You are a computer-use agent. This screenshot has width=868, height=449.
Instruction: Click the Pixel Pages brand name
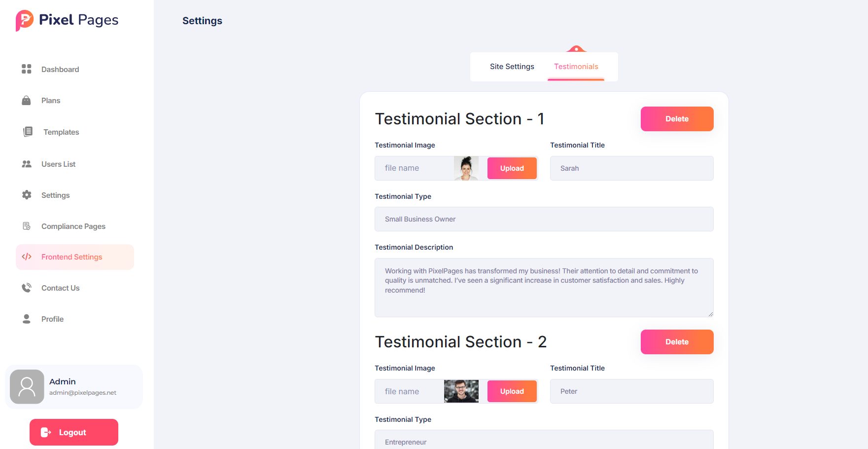[x=79, y=20]
